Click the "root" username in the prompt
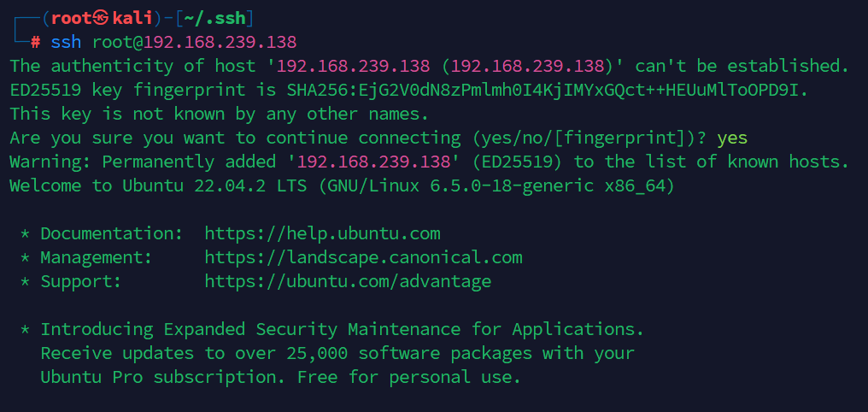 tap(71, 18)
